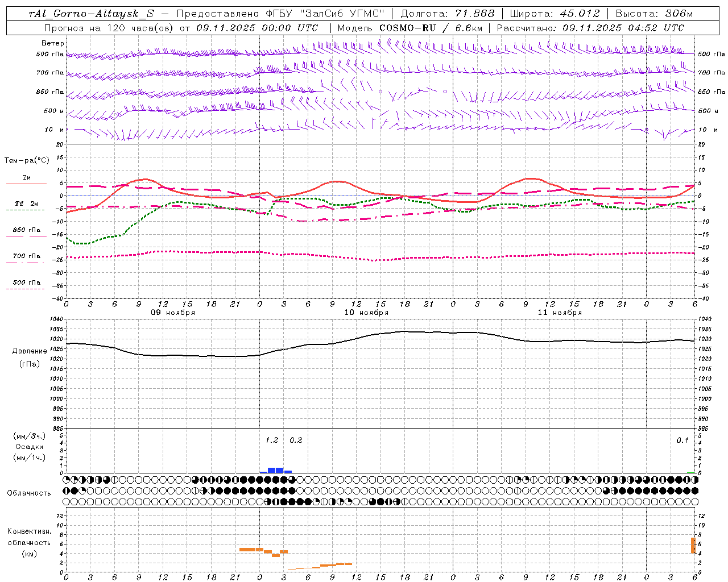Click the (км) unit label
The width and height of the screenshot is (728, 582).
click(x=30, y=554)
